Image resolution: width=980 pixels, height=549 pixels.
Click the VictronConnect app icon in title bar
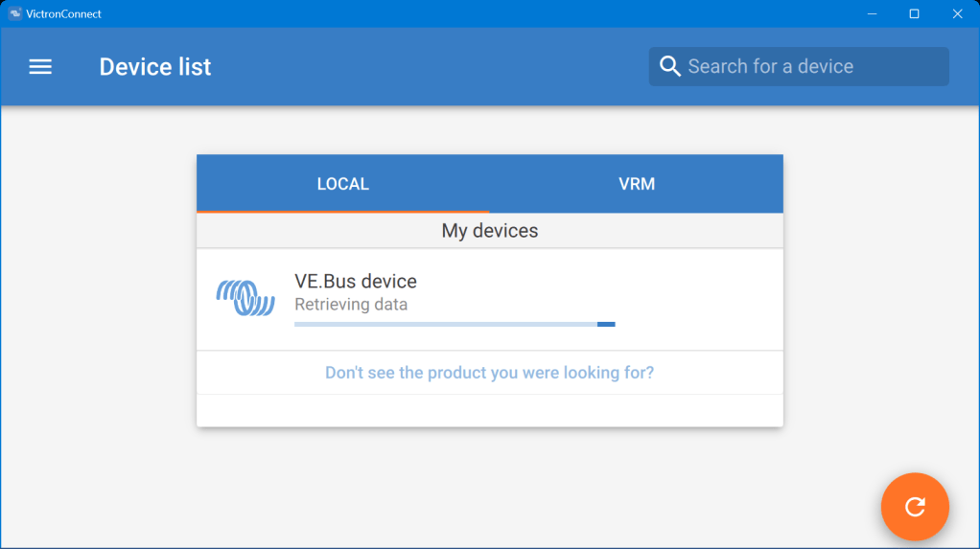point(14,13)
